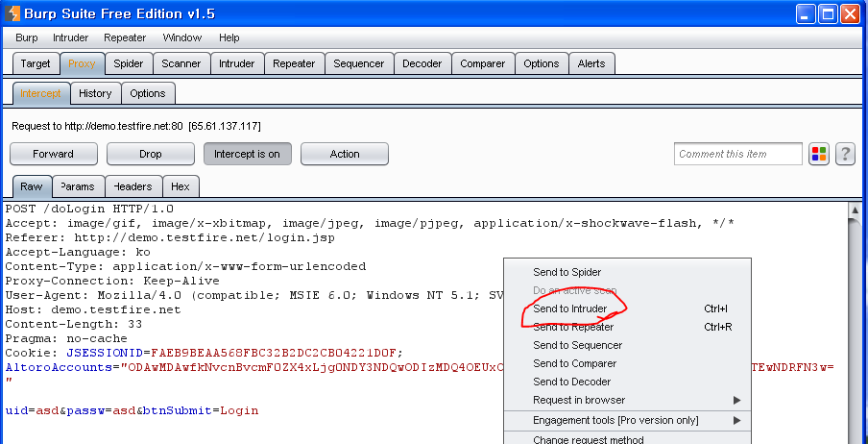This screenshot has height=444, width=868.
Task: Toggle the Intercept is on button
Action: pyautogui.click(x=248, y=154)
